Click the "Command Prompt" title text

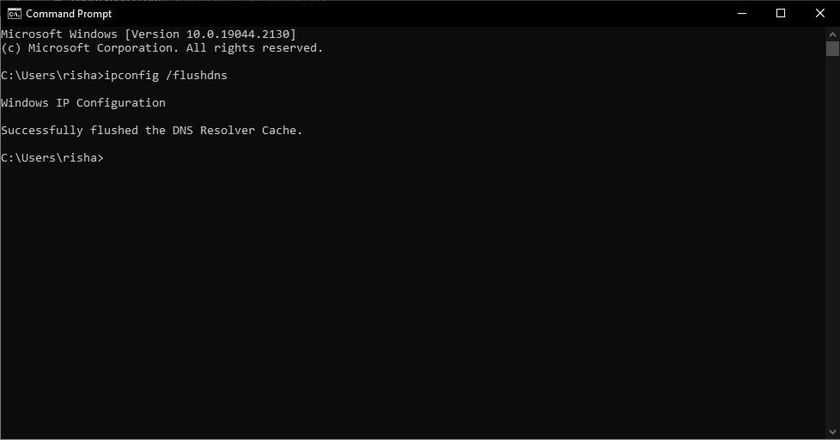pyautogui.click(x=69, y=14)
